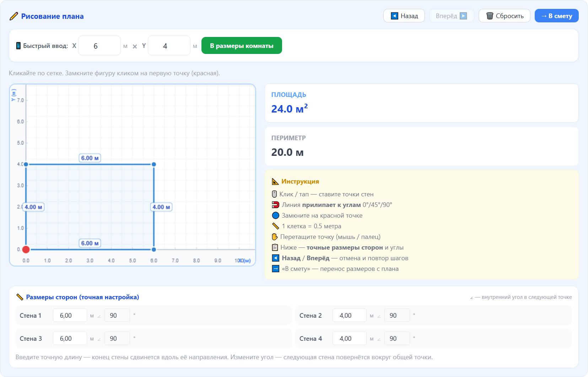Click the pencil icon beside Рисование плана
Image resolution: width=588 pixels, height=377 pixels.
pos(14,16)
